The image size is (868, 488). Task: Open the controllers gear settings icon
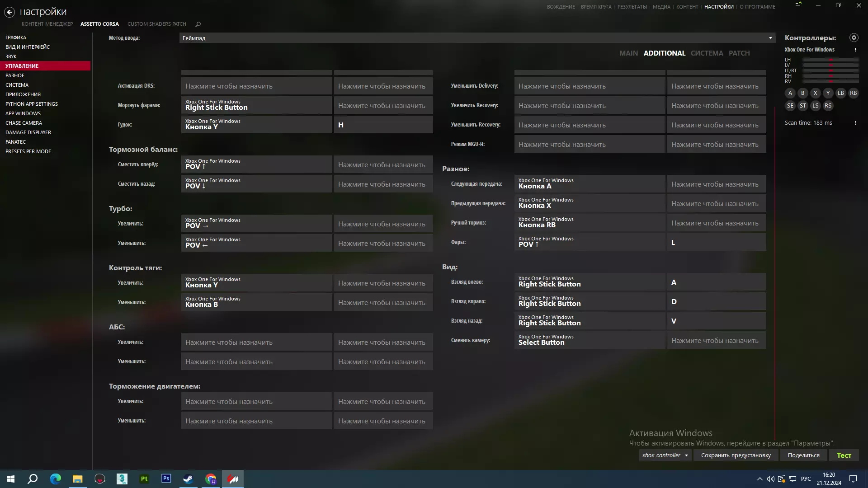pos(854,38)
